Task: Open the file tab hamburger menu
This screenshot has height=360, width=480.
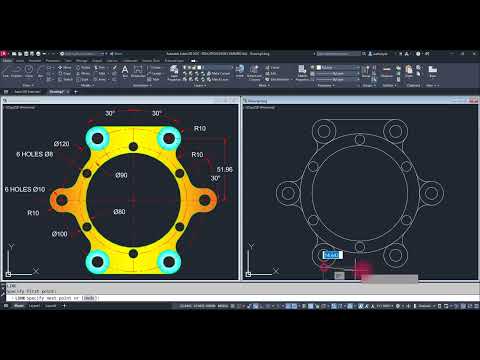Action: coord(6,92)
